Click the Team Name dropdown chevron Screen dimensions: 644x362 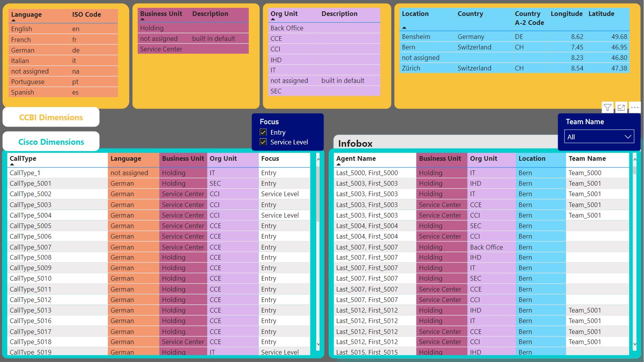pyautogui.click(x=628, y=137)
